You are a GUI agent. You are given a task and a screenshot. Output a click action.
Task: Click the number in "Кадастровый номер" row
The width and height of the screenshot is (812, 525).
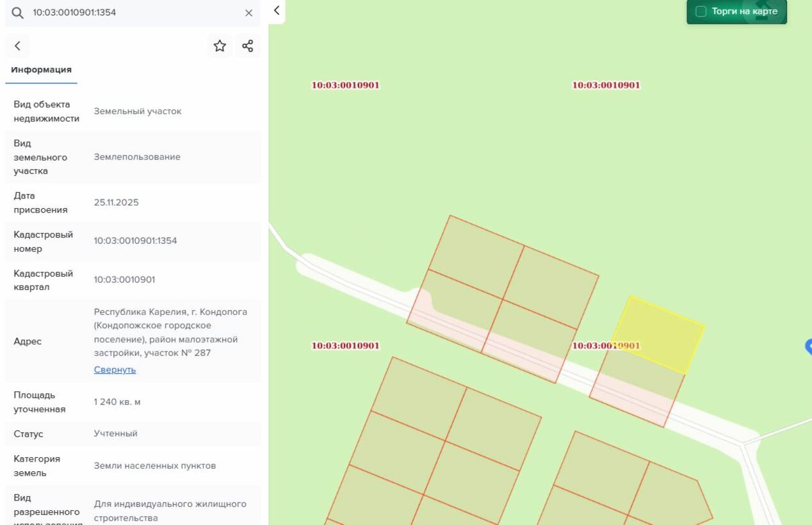click(136, 241)
